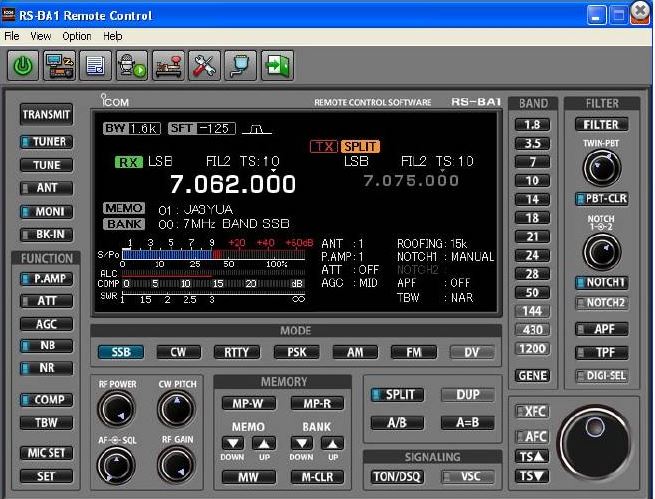655x499 pixels.
Task: Step MEMO channel down with arrow
Action: tap(233, 444)
